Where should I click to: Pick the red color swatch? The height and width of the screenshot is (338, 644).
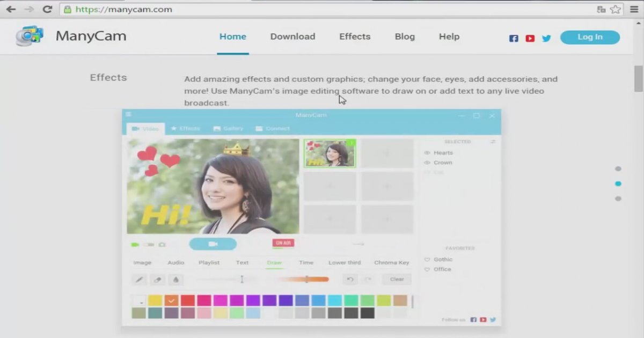(x=188, y=301)
